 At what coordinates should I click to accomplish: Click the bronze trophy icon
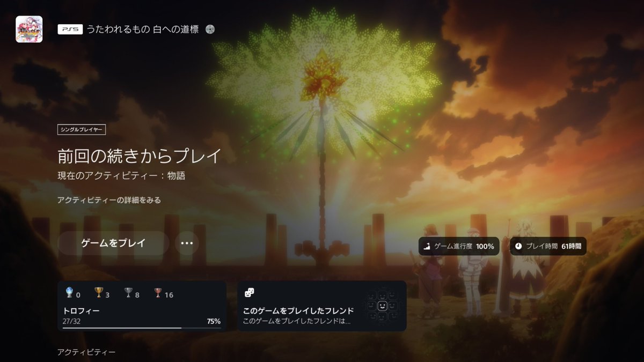(158, 293)
